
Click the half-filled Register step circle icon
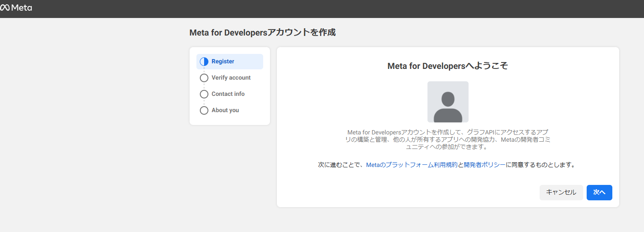click(x=204, y=62)
